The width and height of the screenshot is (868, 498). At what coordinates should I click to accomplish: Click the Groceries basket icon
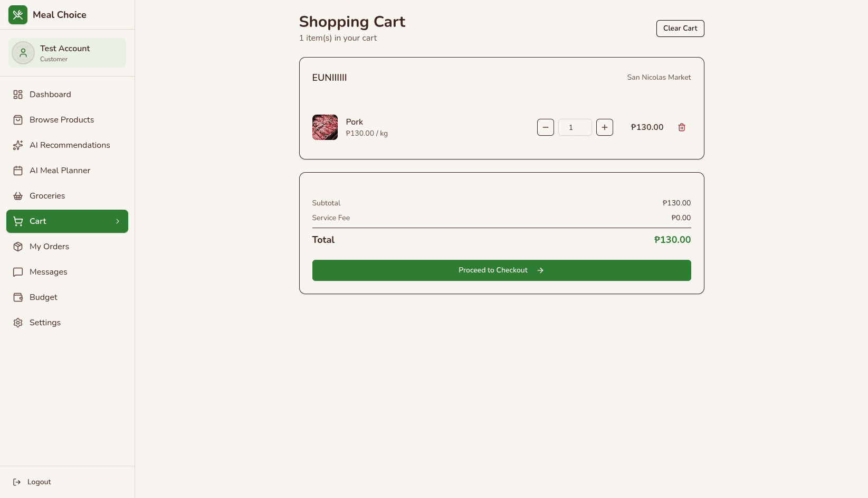18,196
